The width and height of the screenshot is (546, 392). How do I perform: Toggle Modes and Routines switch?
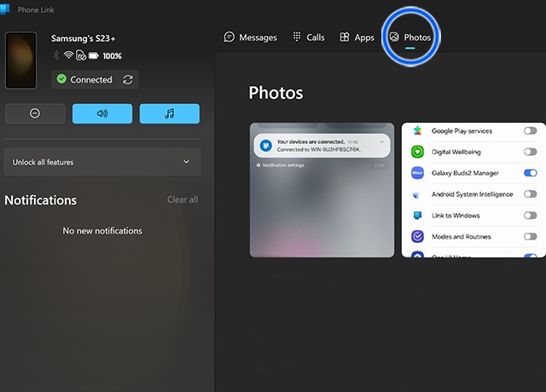(531, 237)
